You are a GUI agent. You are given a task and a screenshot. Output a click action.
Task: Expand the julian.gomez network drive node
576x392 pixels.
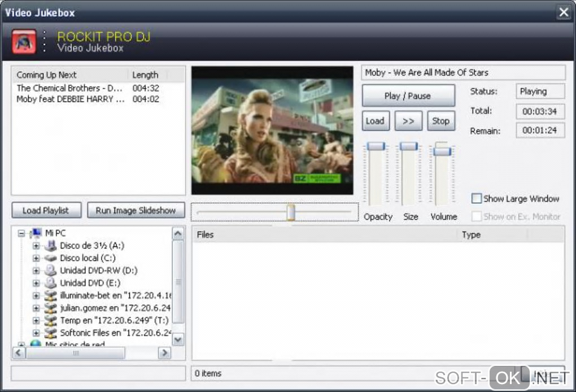tap(36, 308)
